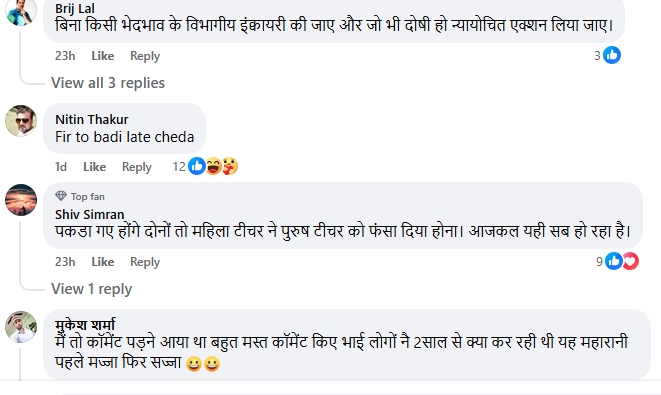Reply to Shiv Simran's comment
This screenshot has height=395, width=661.
coord(145,262)
